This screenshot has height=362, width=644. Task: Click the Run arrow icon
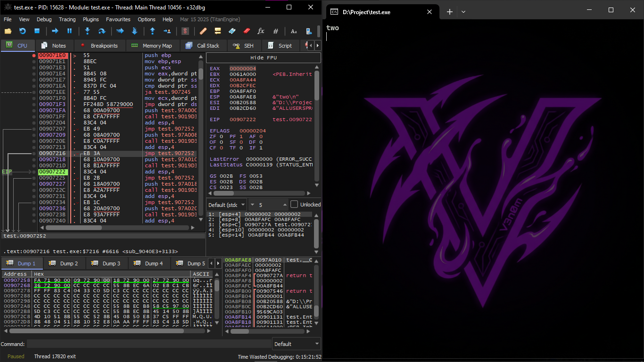pyautogui.click(x=55, y=31)
